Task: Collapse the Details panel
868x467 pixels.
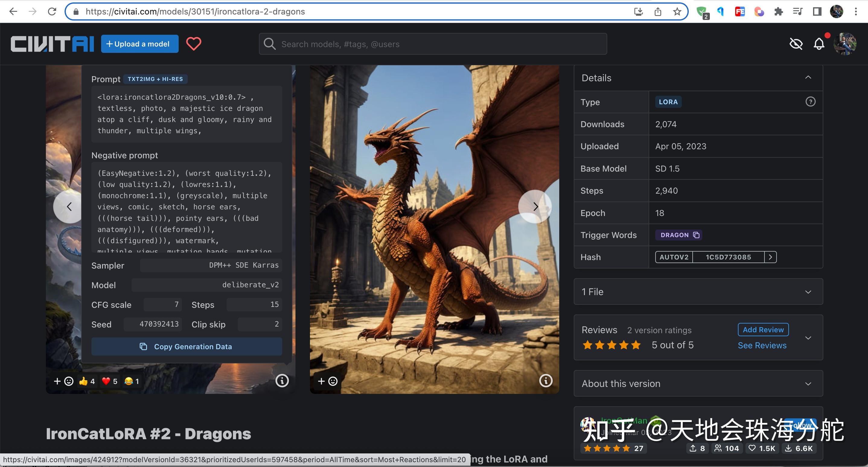Action: [x=808, y=78]
